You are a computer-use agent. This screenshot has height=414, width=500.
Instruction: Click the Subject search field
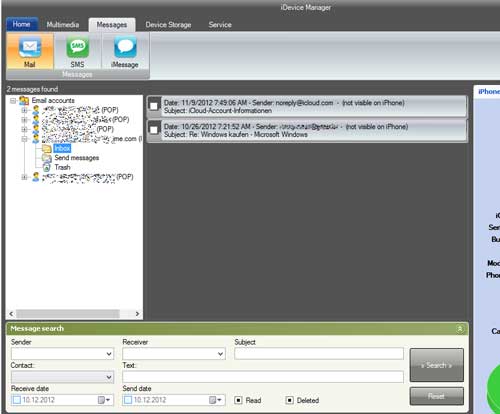(x=319, y=354)
